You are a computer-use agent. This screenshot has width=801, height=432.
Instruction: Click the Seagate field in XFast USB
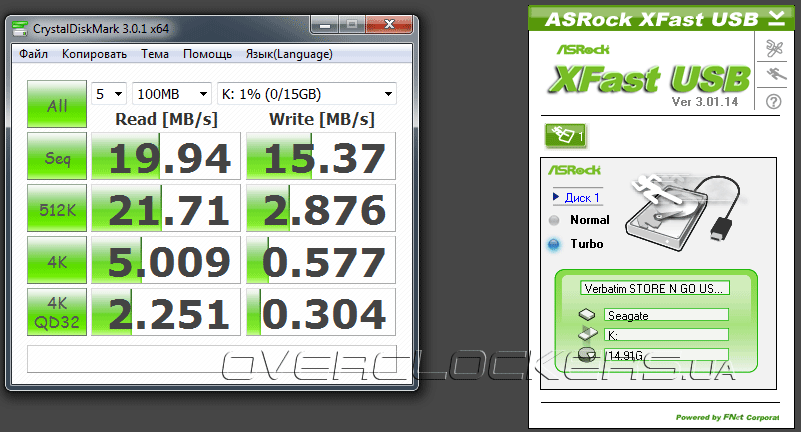pyautogui.click(x=666, y=315)
